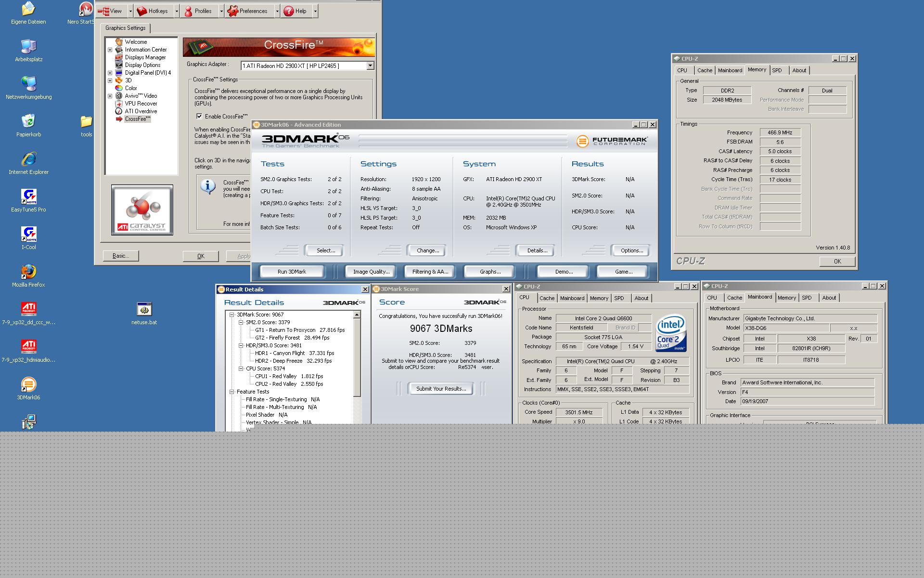
Task: Open Mainboard tab in CPU-Z processor window
Action: click(x=572, y=298)
